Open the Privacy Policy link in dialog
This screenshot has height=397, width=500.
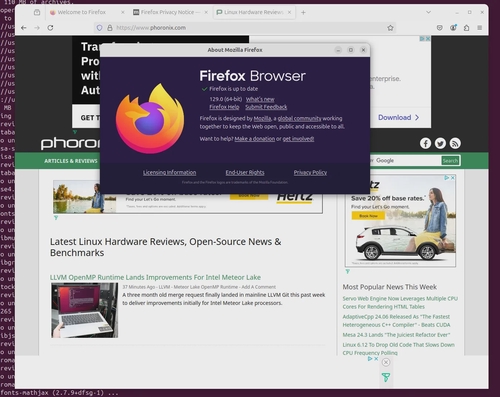pos(310,172)
